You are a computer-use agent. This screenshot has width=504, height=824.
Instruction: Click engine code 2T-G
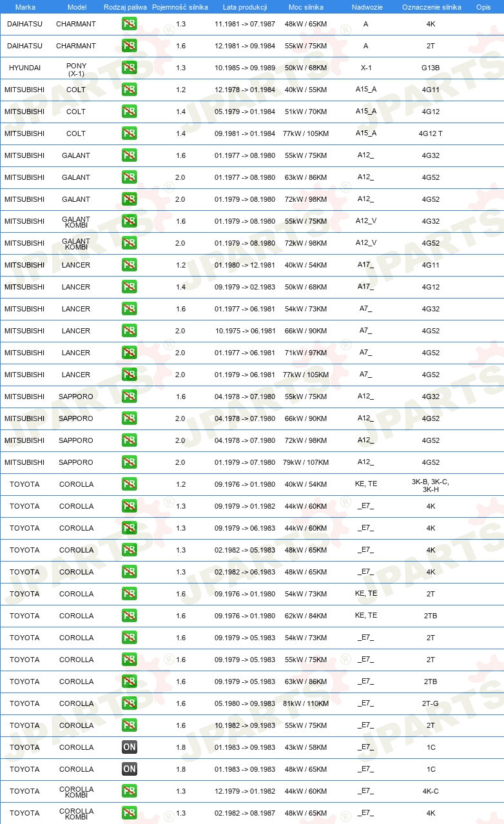tap(431, 703)
